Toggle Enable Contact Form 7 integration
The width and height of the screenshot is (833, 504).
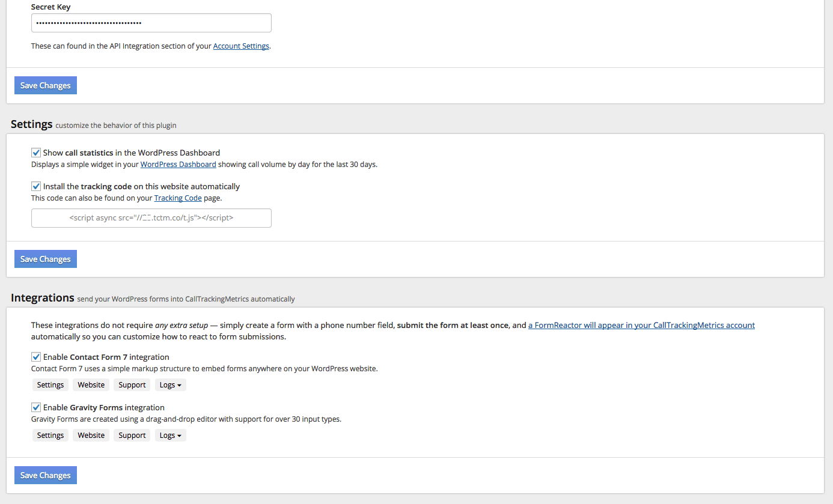(36, 357)
